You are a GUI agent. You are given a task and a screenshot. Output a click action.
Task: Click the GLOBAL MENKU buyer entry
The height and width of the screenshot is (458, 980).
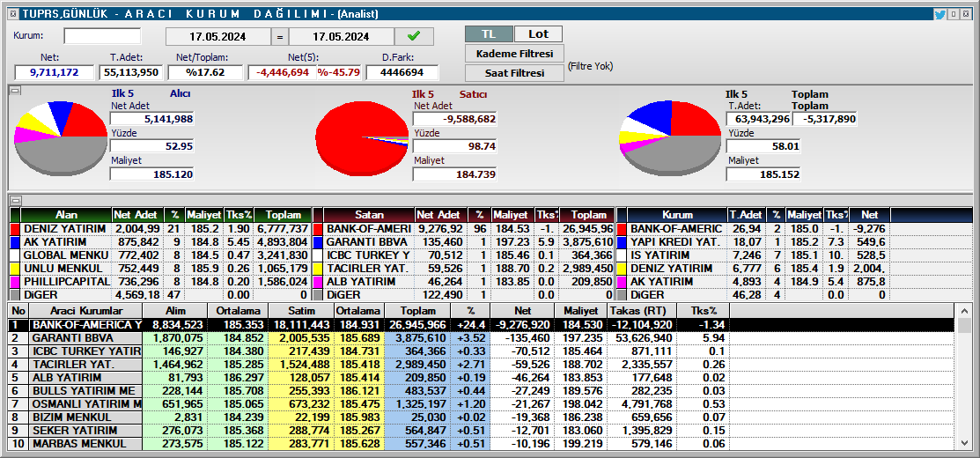[66, 255]
